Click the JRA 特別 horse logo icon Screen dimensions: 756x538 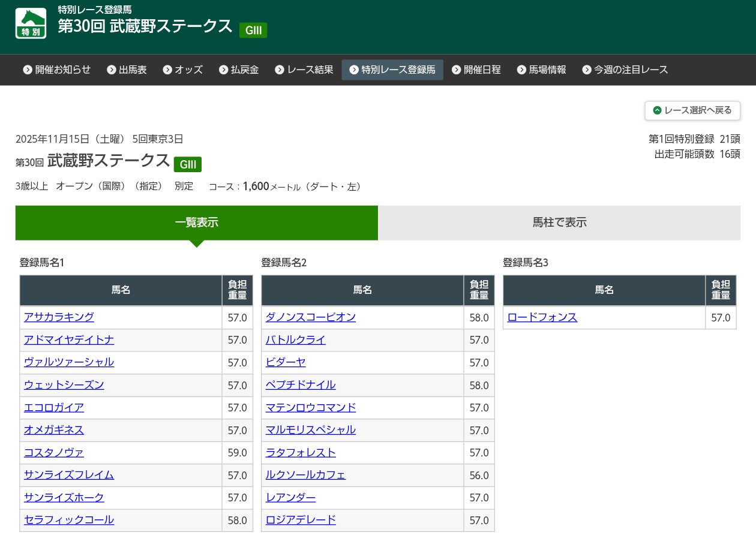click(31, 23)
